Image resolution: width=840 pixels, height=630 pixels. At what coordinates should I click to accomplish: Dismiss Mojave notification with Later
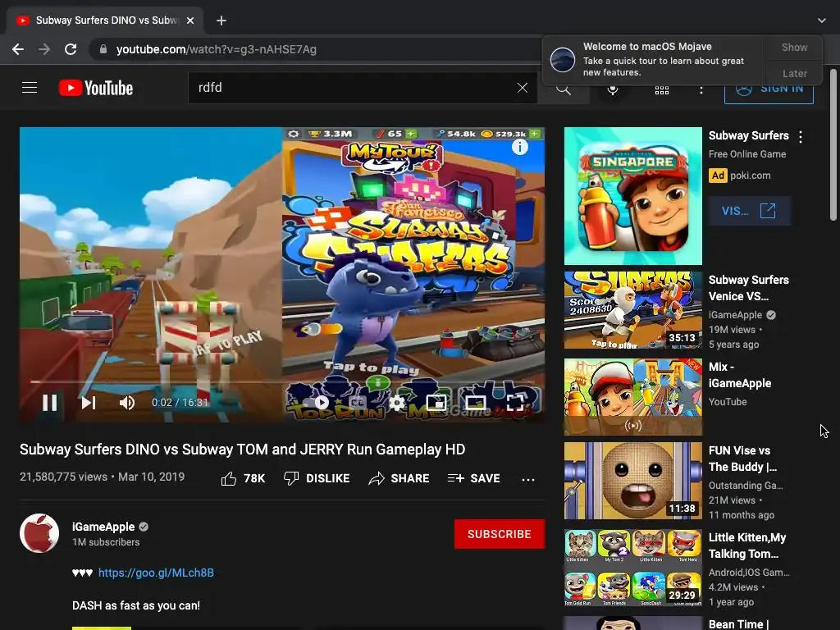pyautogui.click(x=794, y=73)
